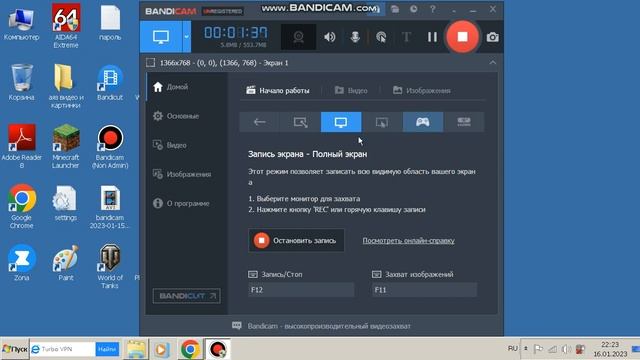This screenshot has height=360, width=640.
Task: Click the BANDICUT button
Action: pyautogui.click(x=187, y=296)
